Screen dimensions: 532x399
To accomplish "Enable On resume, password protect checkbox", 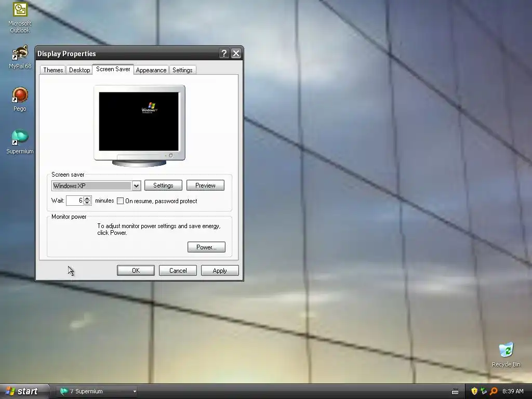I will pos(120,201).
